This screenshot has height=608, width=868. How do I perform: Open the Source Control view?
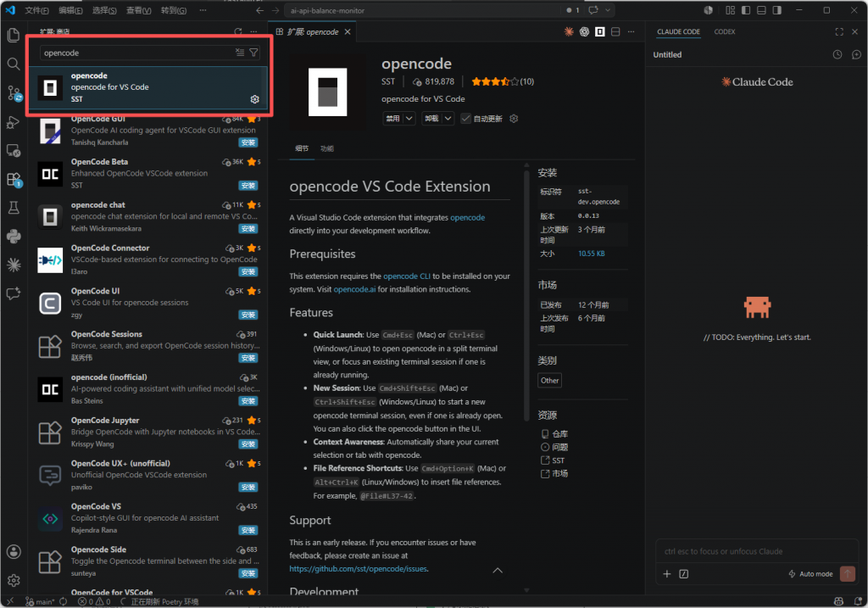14,93
